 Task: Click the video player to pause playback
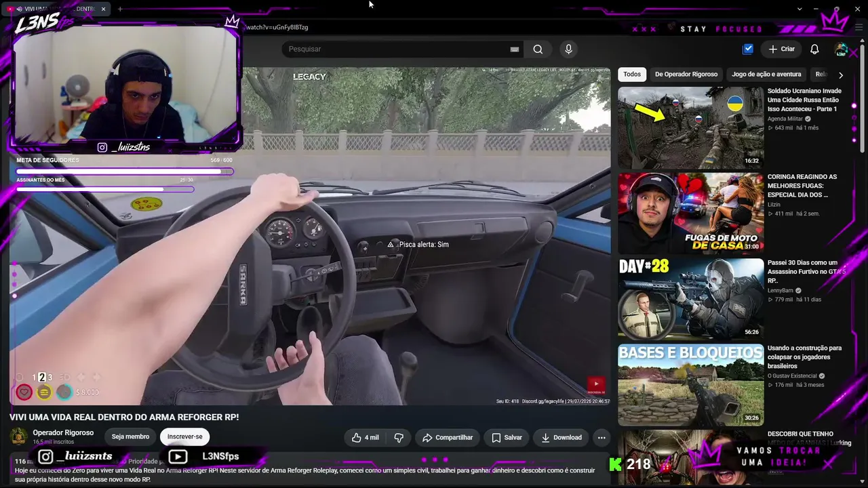310,236
